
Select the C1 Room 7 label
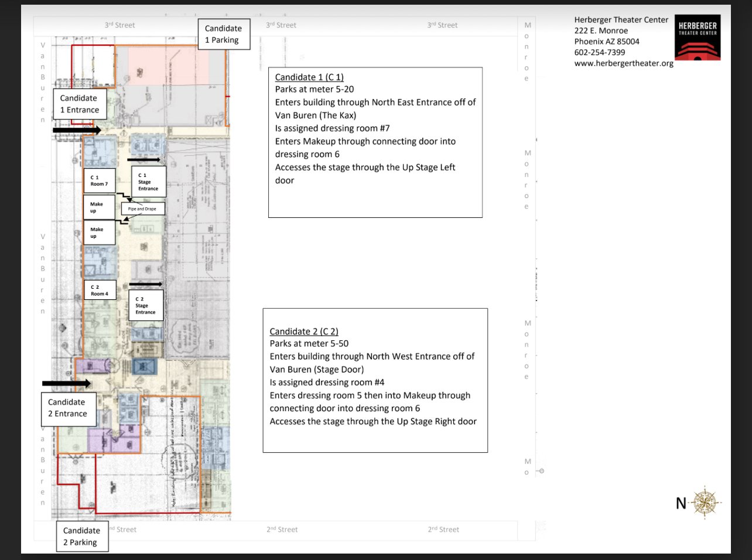99,180
